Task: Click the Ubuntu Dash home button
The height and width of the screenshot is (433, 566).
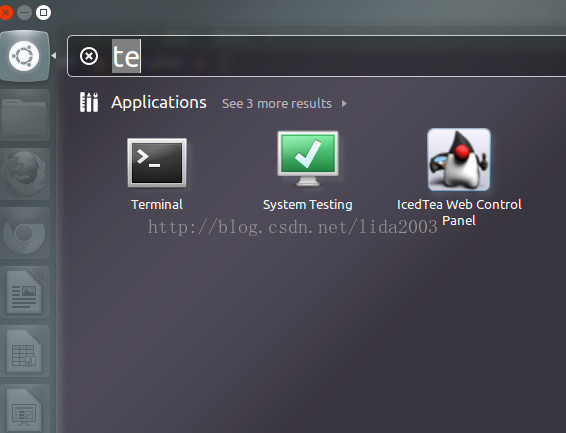Action: click(x=24, y=56)
